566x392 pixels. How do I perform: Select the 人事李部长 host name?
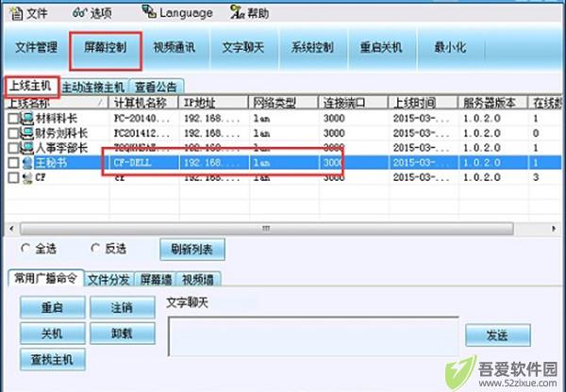click(61, 148)
